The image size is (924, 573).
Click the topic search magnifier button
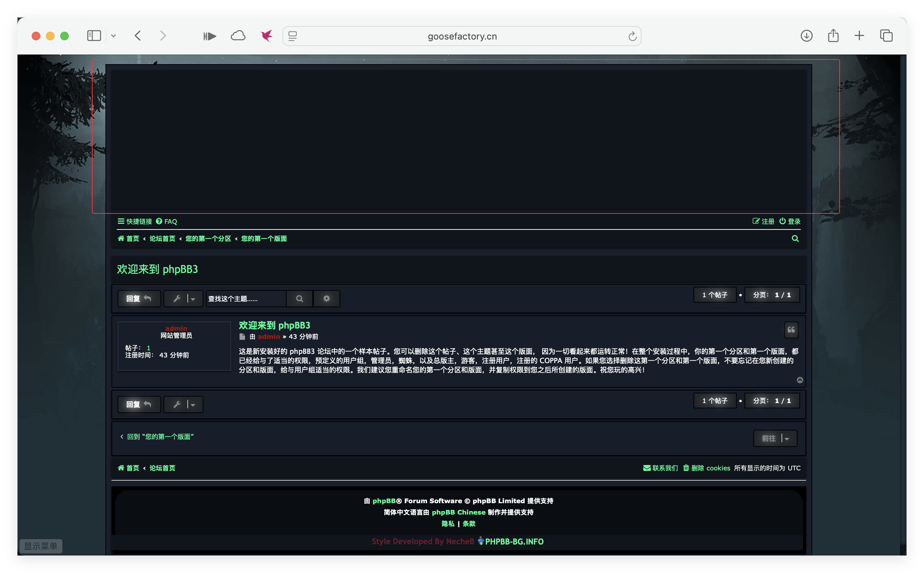(299, 299)
